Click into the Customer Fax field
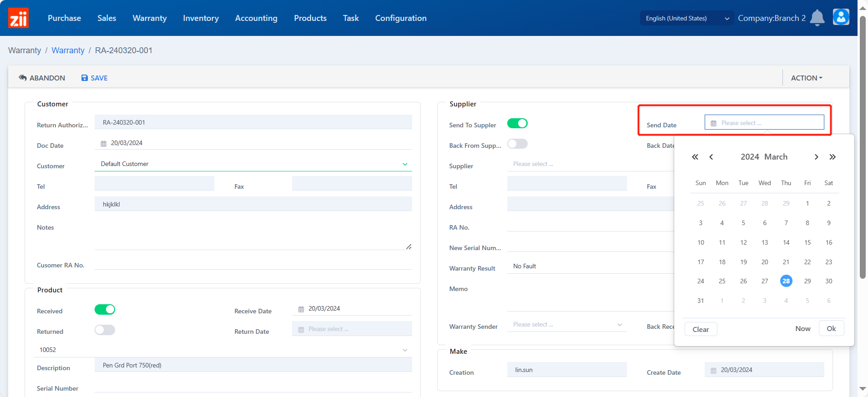868x397 pixels. (352, 183)
